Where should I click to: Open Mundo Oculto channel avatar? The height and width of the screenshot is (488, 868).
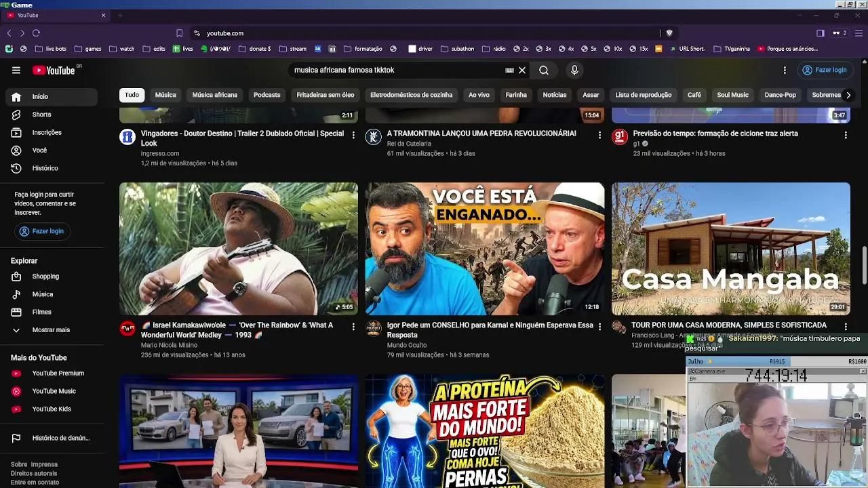pos(374,329)
